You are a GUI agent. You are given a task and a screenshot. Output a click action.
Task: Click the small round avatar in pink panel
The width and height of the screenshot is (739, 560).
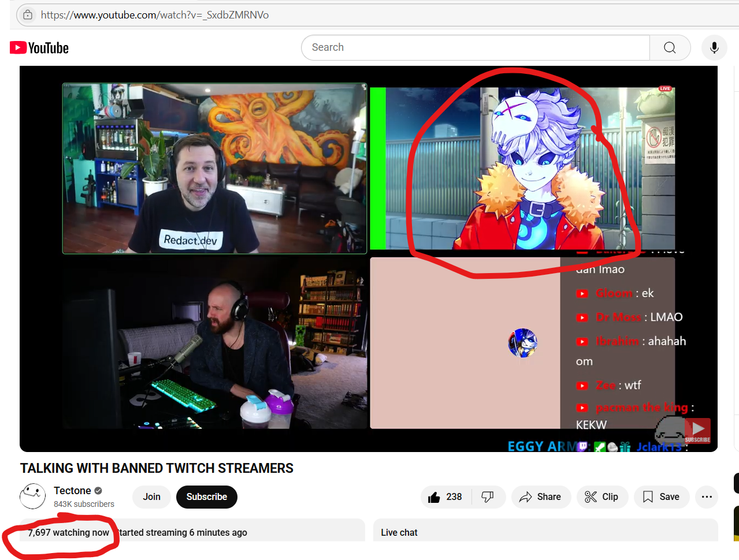click(x=523, y=343)
